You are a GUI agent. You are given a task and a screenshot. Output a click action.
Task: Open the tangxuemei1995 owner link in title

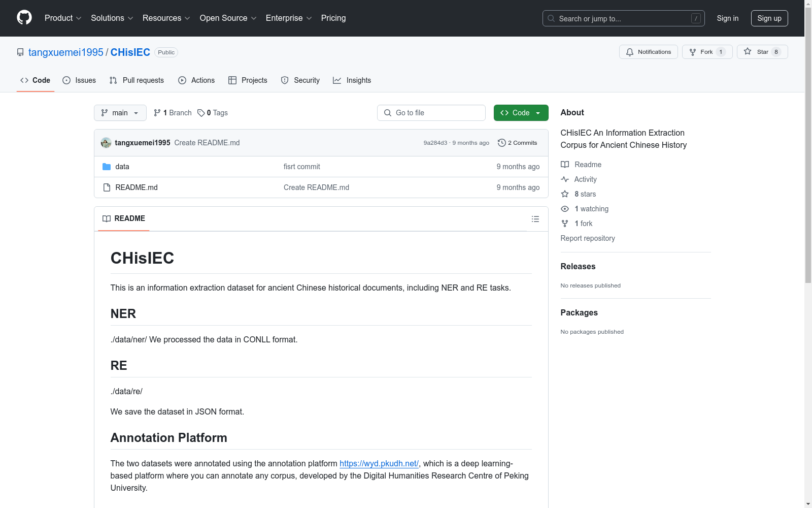click(x=66, y=52)
